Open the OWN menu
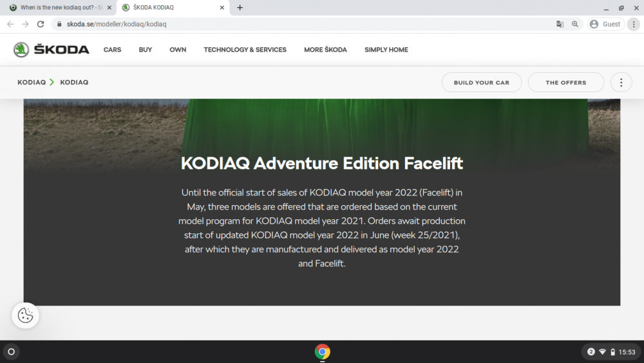The width and height of the screenshot is (644, 363). (x=178, y=50)
